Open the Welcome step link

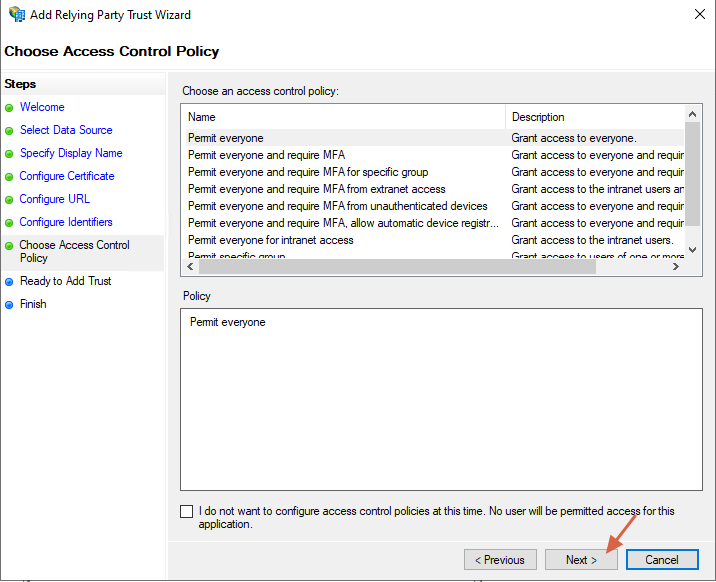(42, 107)
